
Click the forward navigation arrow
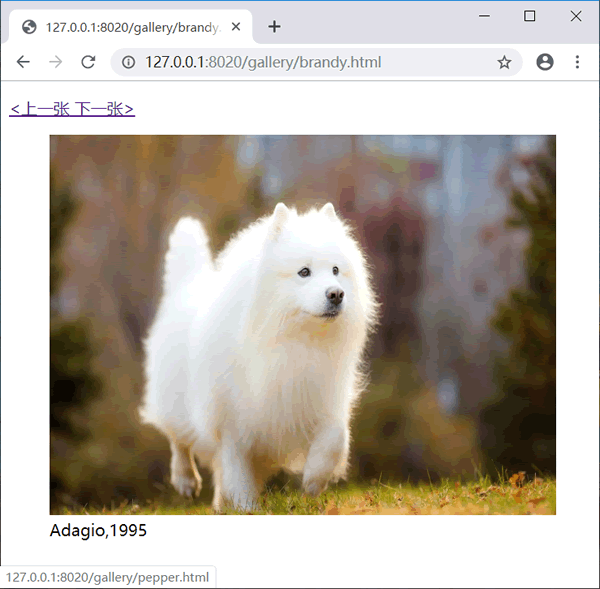tap(56, 62)
